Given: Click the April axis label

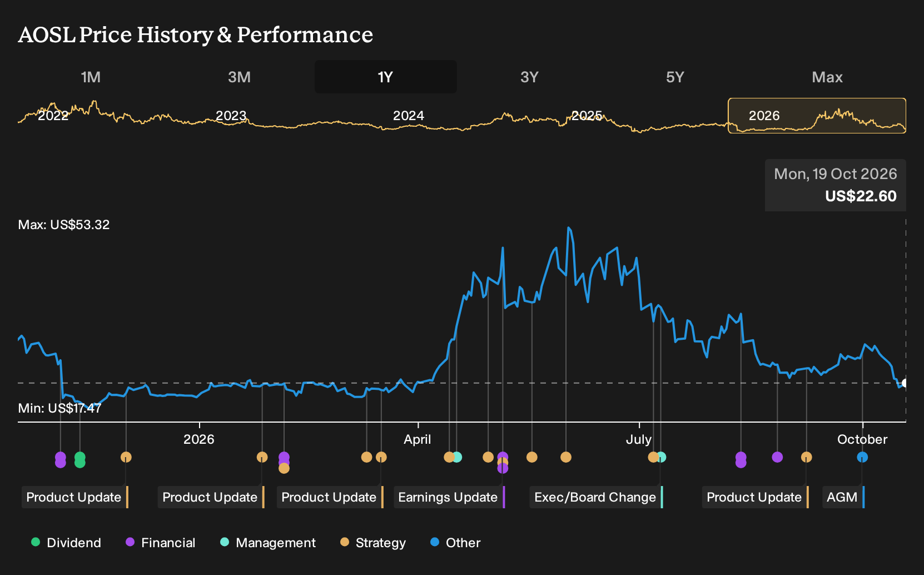Looking at the screenshot, I should [x=418, y=439].
